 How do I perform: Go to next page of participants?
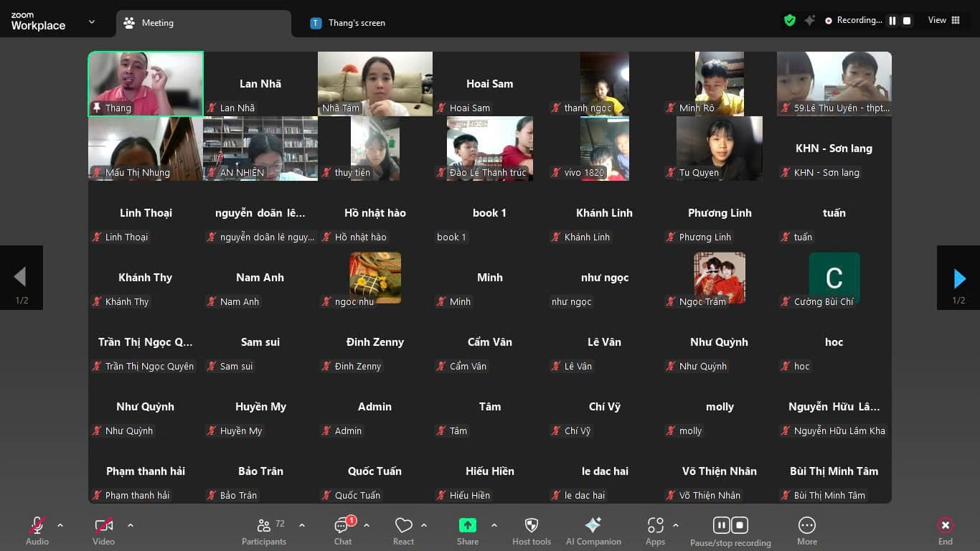click(x=958, y=278)
